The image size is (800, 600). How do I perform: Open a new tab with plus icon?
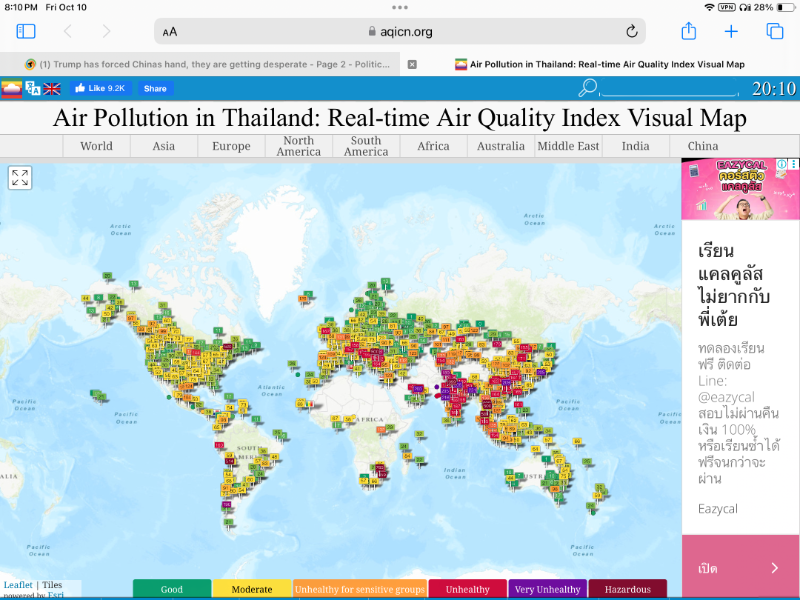click(x=731, y=32)
